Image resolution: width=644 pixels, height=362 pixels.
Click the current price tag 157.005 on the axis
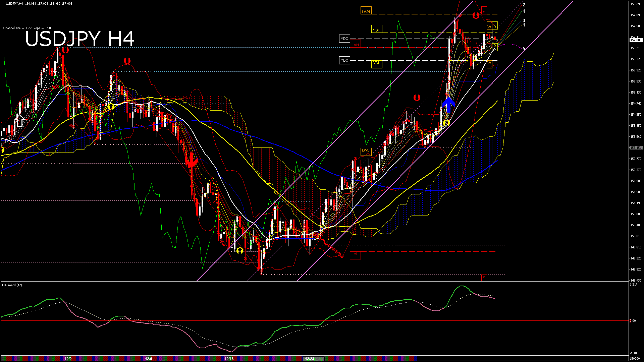(636, 40)
